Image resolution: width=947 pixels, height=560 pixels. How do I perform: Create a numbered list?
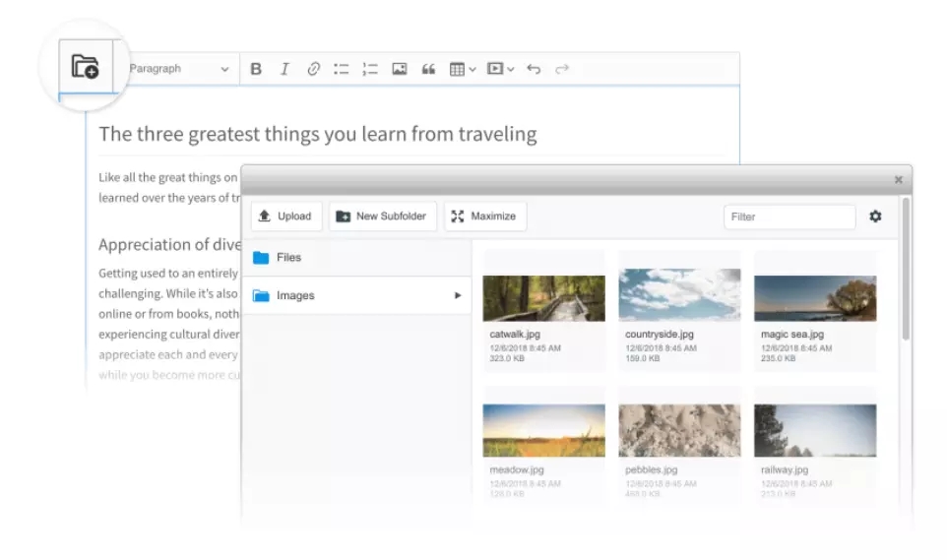click(x=370, y=69)
